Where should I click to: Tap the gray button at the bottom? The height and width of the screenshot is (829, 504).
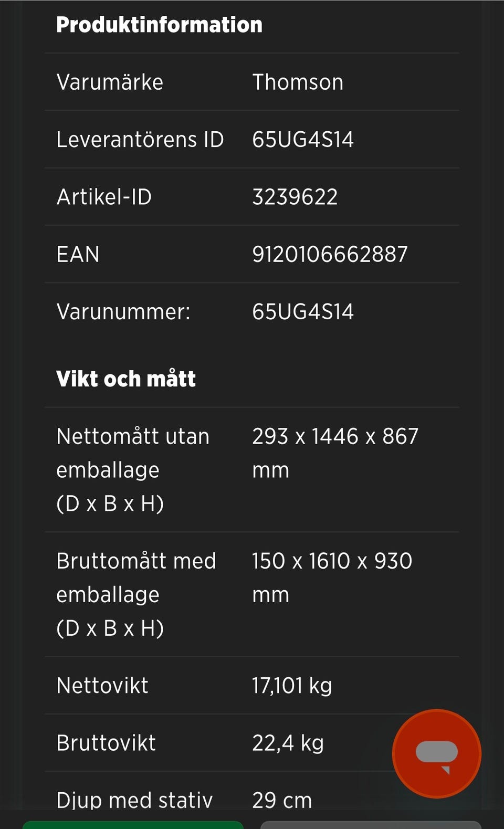click(x=371, y=825)
